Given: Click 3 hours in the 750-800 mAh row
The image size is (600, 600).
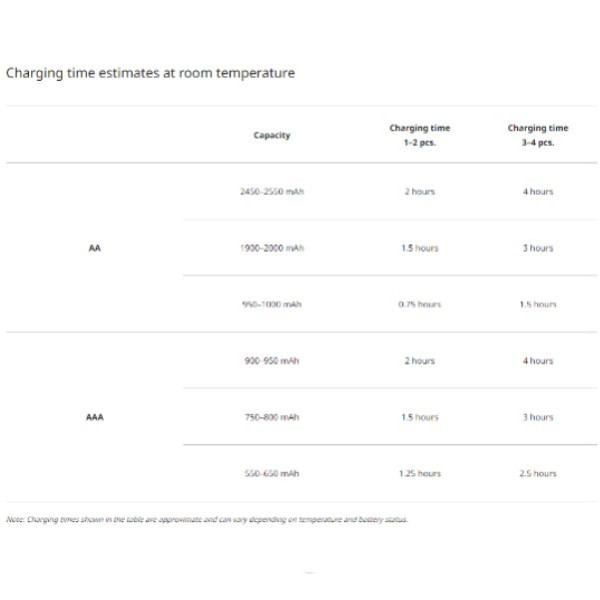Looking at the screenshot, I should click(538, 417).
